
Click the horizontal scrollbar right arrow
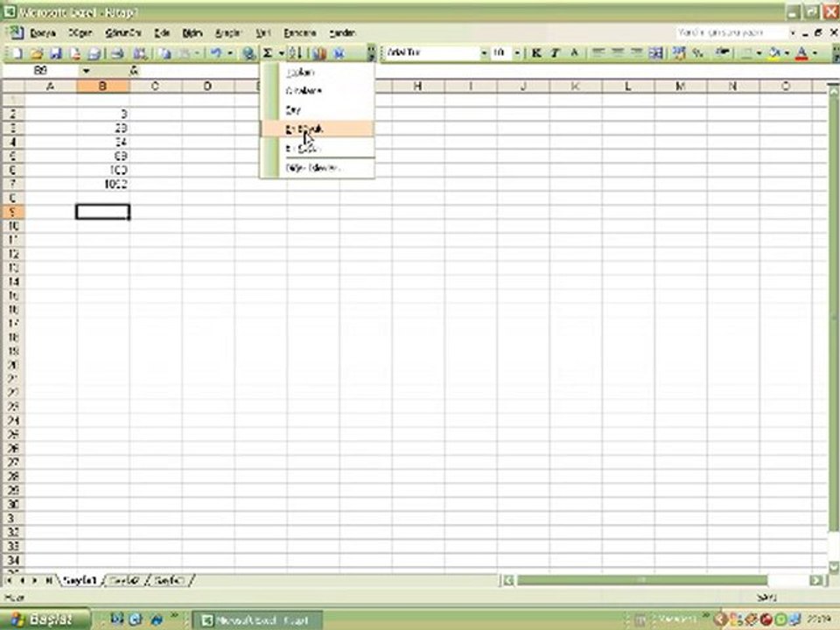pos(815,580)
